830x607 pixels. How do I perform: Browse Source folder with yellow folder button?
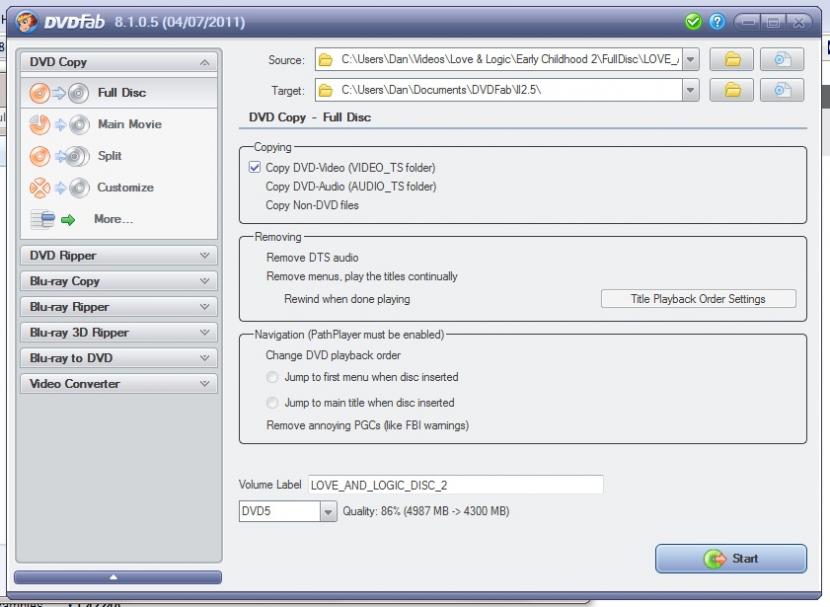[732, 59]
